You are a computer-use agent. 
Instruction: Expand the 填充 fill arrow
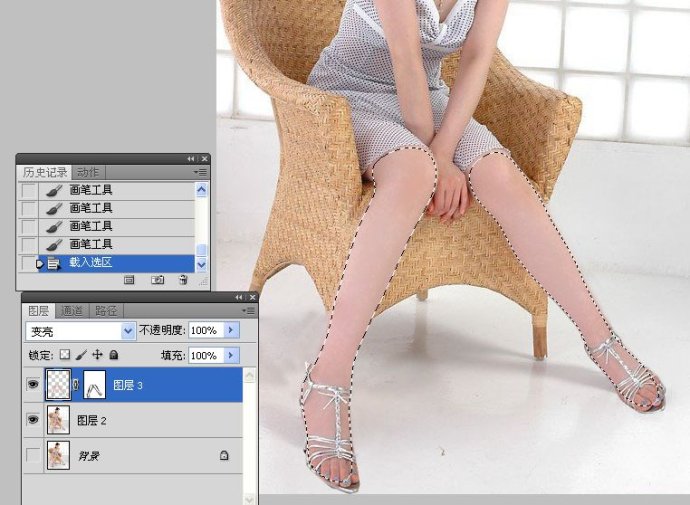pyautogui.click(x=231, y=355)
